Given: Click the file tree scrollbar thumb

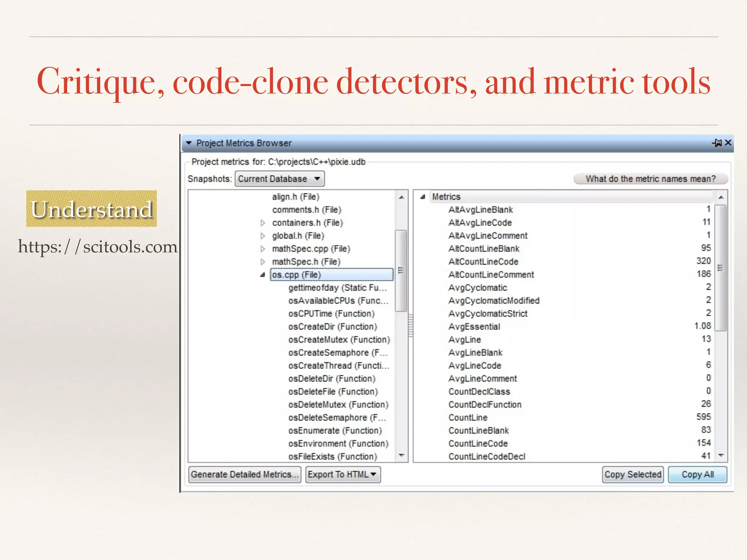Looking at the screenshot, I should click(401, 271).
